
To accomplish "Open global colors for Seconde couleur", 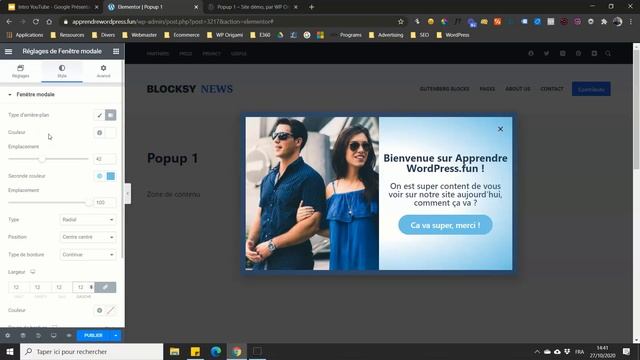I will coord(99,176).
